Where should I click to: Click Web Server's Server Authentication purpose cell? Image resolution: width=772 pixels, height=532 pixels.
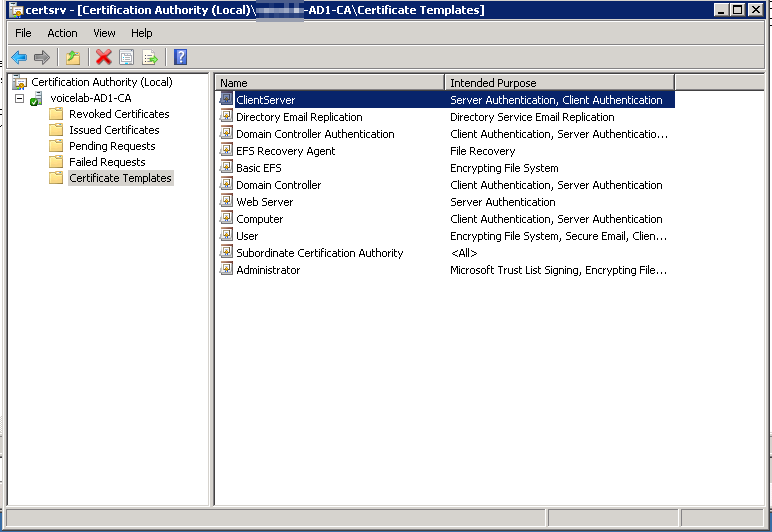click(503, 202)
